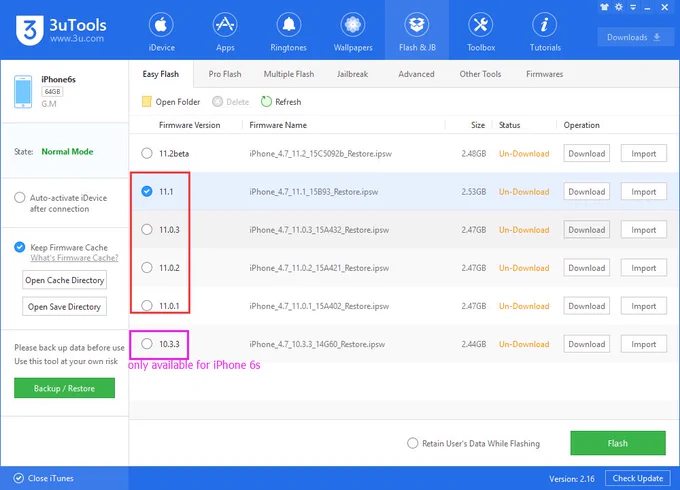
Task: Enable Auto-activate iDevice after connection
Action: (20, 198)
